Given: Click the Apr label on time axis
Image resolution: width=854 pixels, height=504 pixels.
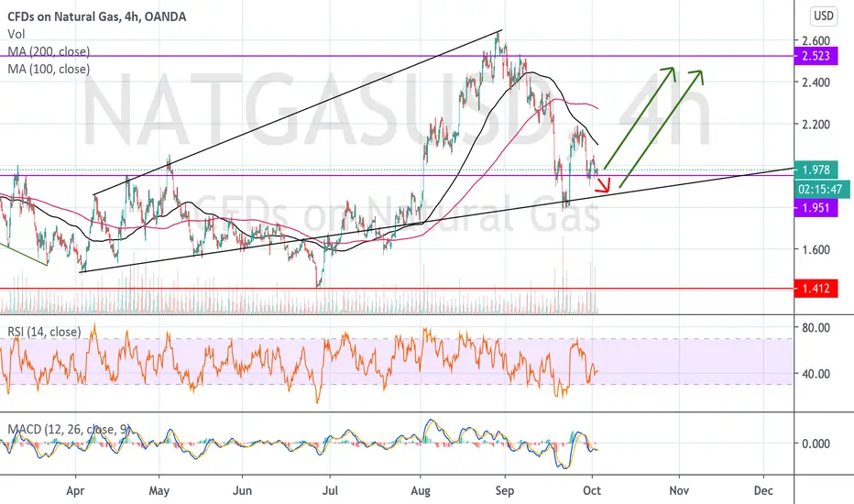Looking at the screenshot, I should click(75, 490).
